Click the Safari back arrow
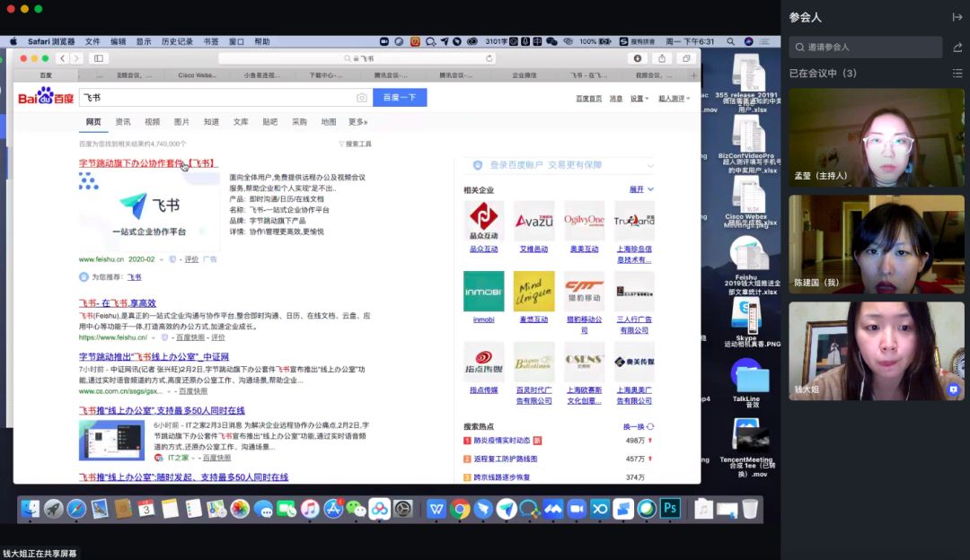970x560 pixels. pos(63,58)
